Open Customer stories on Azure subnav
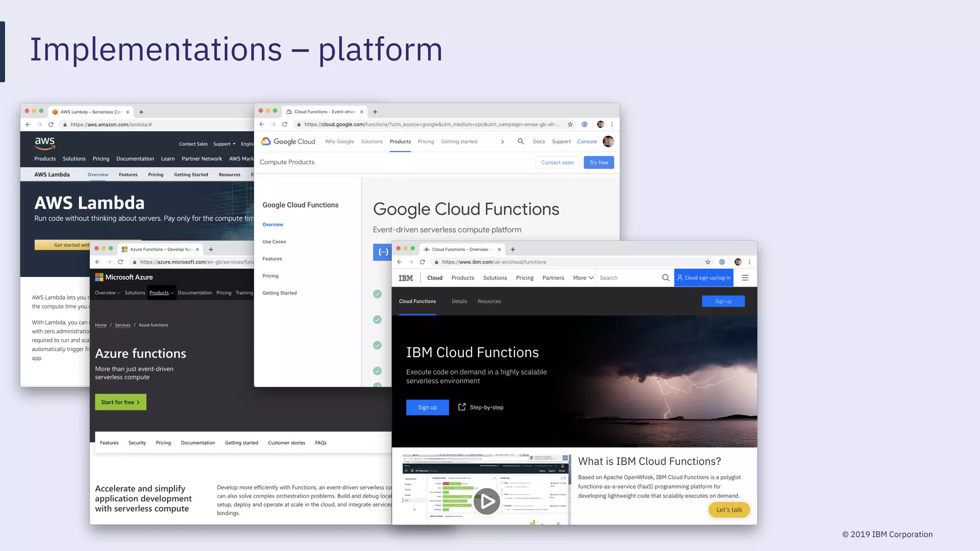Screen dimensions: 980x551 coord(287,443)
